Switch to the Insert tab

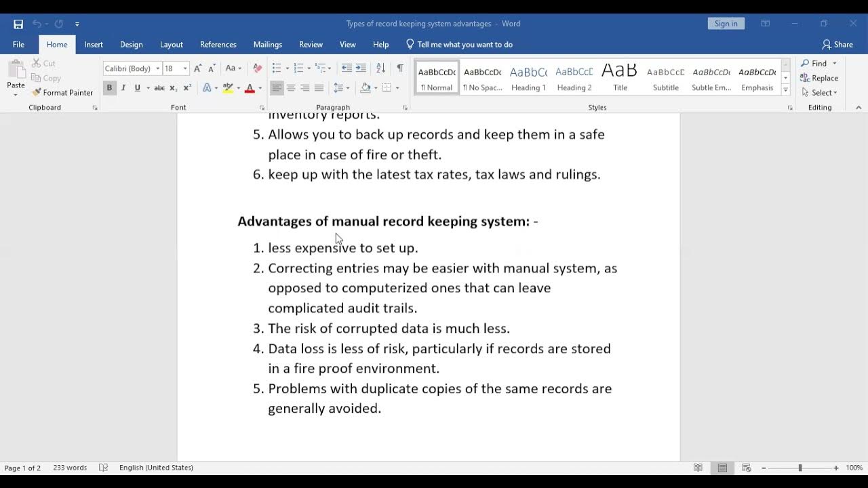94,45
